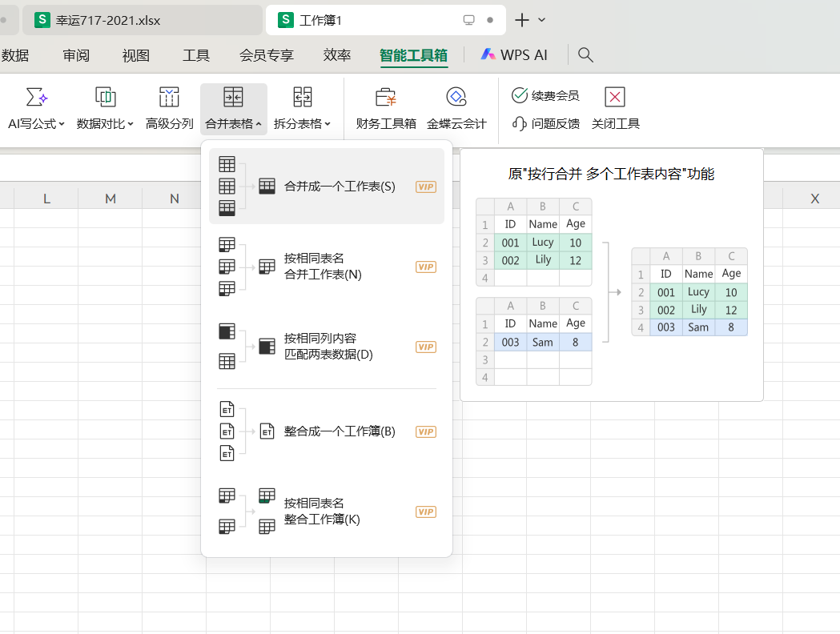Open the 会员专享 ribbon tab
Image resolution: width=840 pixels, height=634 pixels.
point(267,55)
